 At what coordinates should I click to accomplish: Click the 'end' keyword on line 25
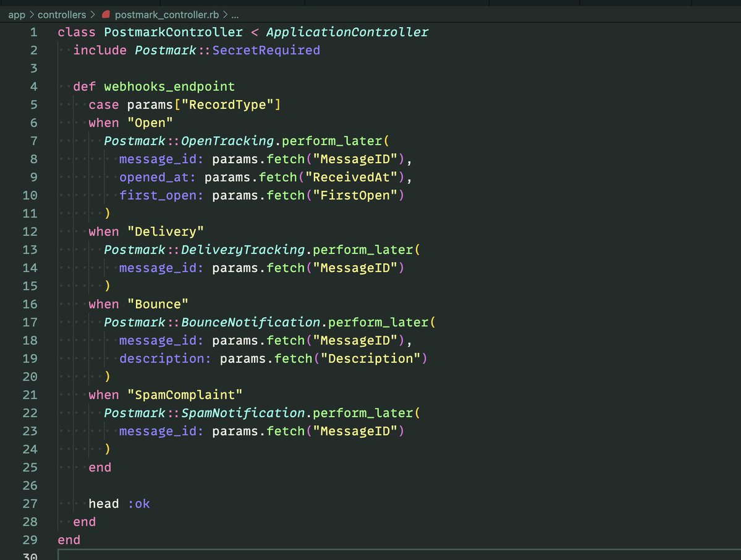click(100, 467)
